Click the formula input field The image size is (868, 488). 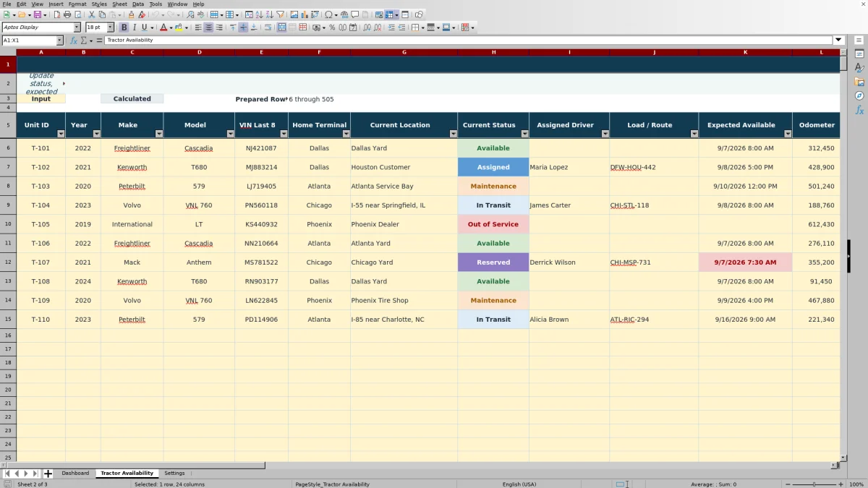tap(469, 40)
